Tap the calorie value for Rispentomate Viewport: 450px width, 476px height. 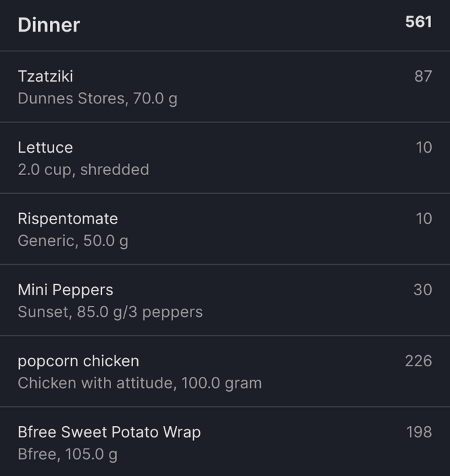click(x=424, y=219)
